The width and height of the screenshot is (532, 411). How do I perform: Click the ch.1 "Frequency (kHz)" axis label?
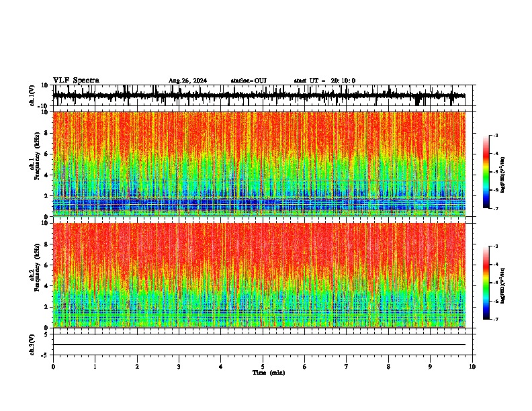tap(38, 156)
